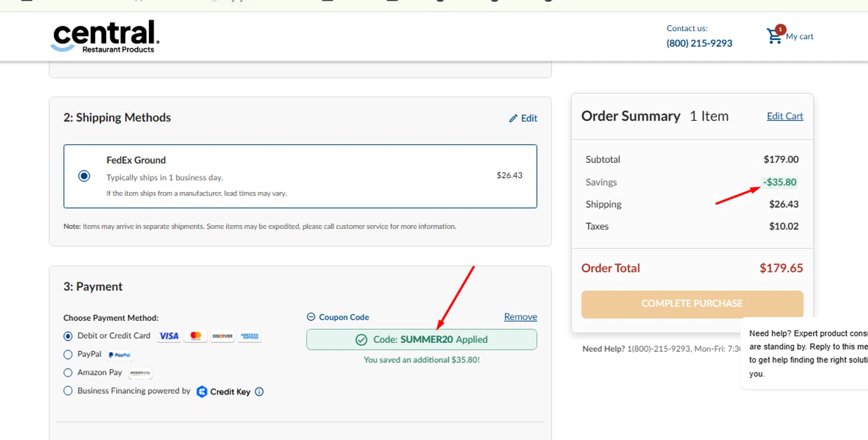Click the 'Typically ships in 1 business day.' text
The height and width of the screenshot is (440, 868).
click(x=165, y=178)
